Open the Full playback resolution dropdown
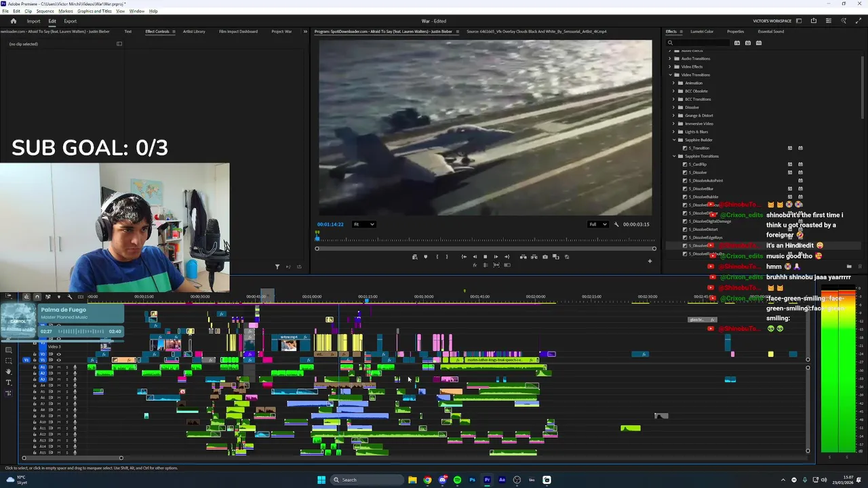This screenshot has width=868, height=488. point(597,224)
